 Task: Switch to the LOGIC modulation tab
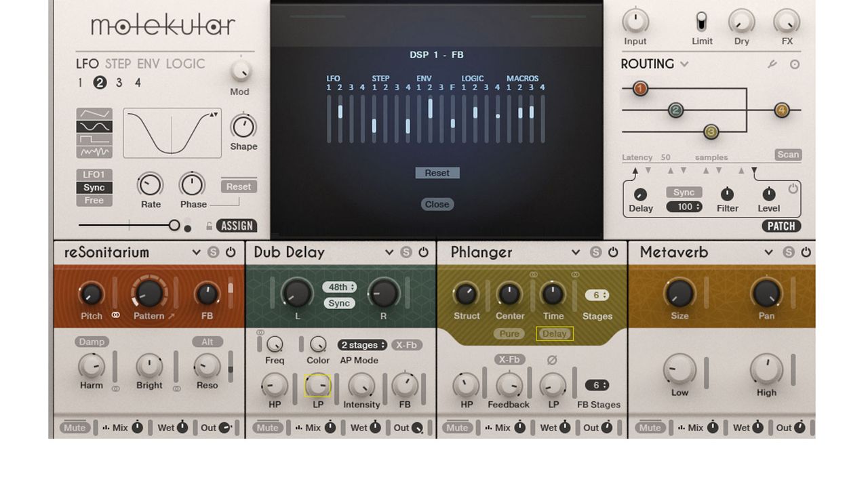click(x=185, y=64)
